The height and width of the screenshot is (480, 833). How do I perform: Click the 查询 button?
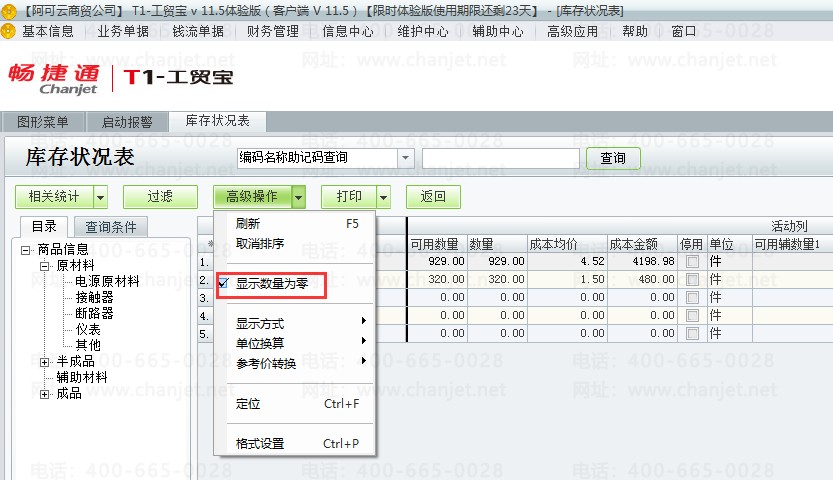coord(613,158)
